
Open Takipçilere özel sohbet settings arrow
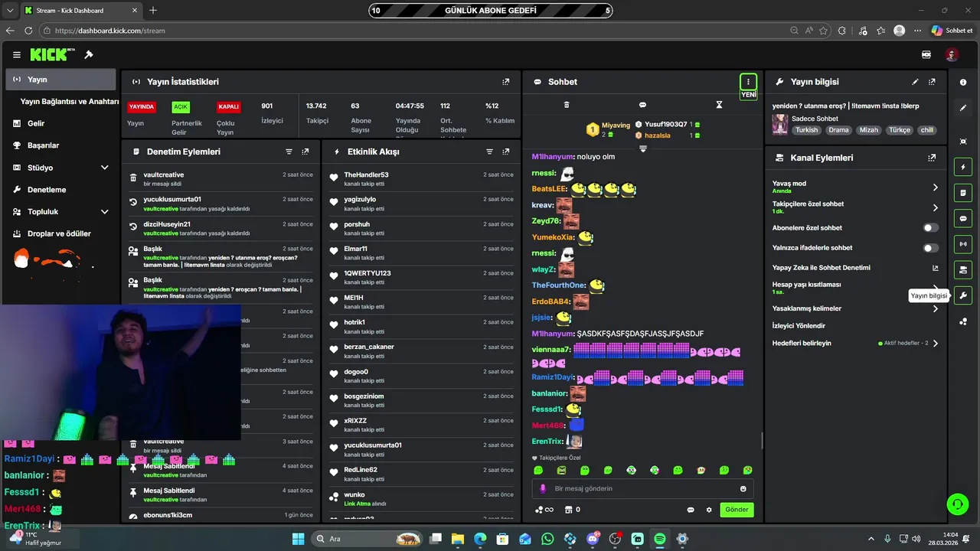click(935, 207)
